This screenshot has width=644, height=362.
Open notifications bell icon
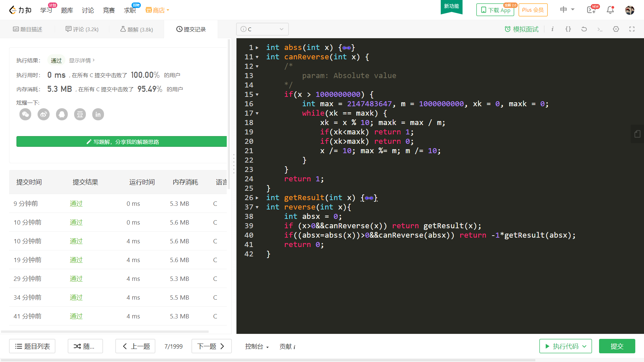[610, 10]
